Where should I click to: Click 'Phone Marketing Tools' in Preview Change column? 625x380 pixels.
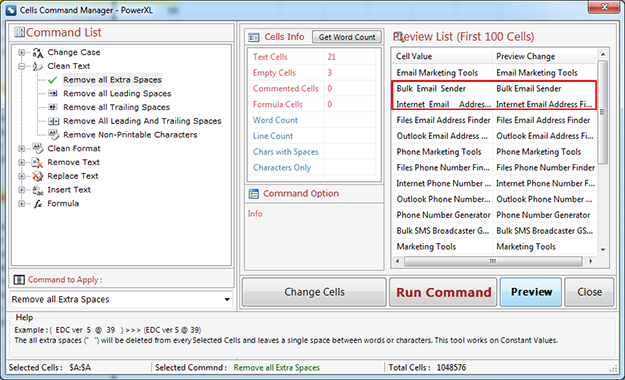[539, 152]
